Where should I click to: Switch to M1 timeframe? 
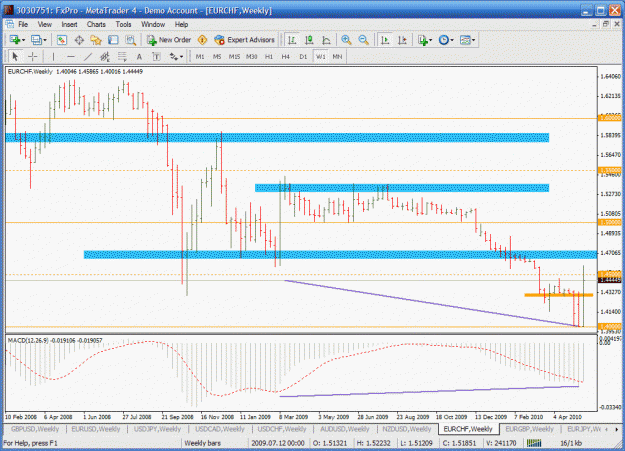tap(200, 57)
